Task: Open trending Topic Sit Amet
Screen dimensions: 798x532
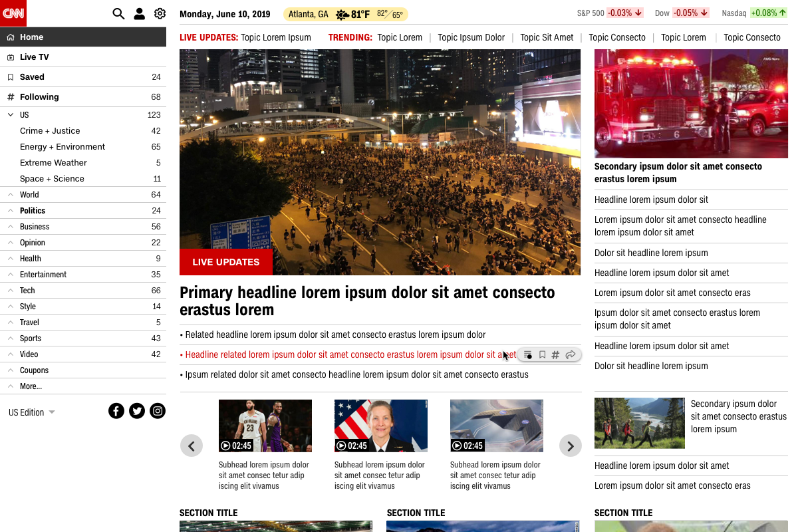Action: 547,37
